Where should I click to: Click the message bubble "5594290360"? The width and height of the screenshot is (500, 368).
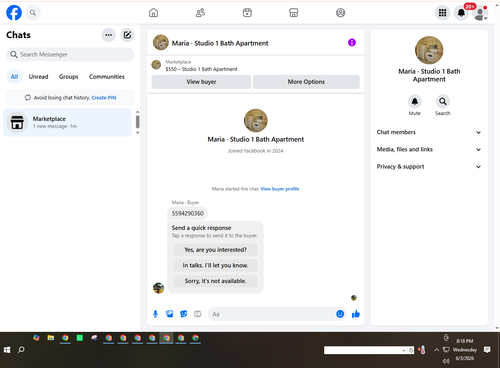click(x=188, y=213)
